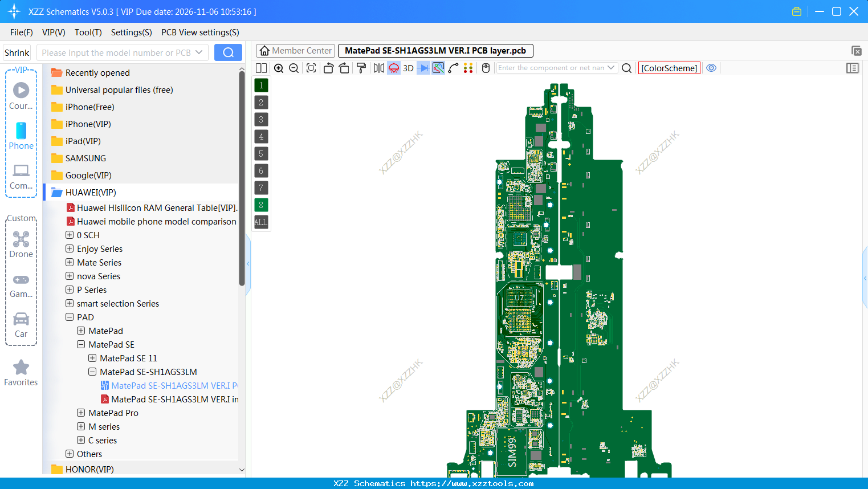868x489 pixels.
Task: Select the Zoom Out tool
Action: coord(293,68)
